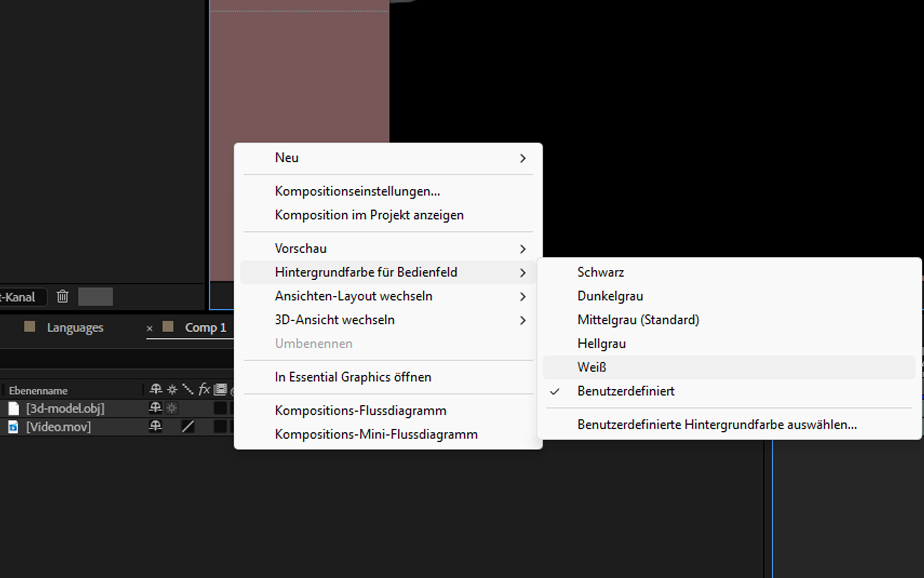The image size is (924, 578).
Task: Click the delete layer icon
Action: click(x=63, y=296)
